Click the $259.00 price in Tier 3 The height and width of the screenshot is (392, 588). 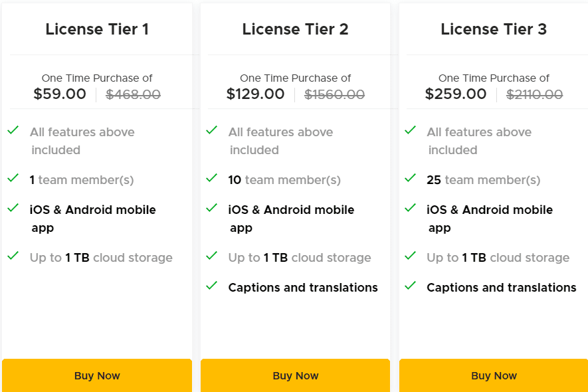[x=456, y=94]
